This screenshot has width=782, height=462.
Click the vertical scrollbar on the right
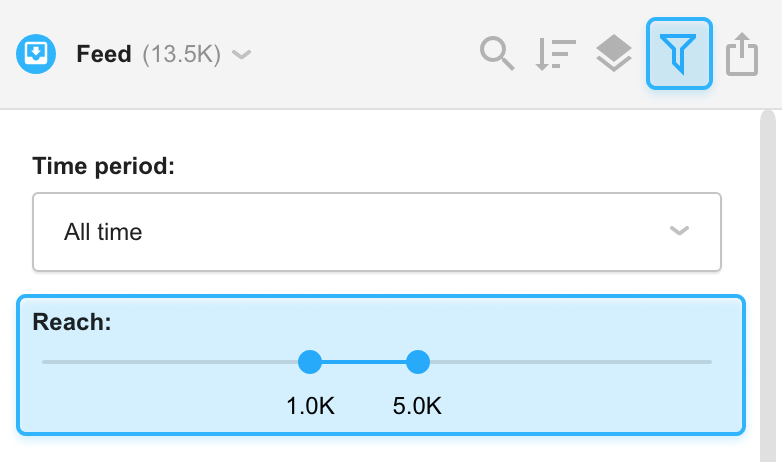(768, 285)
